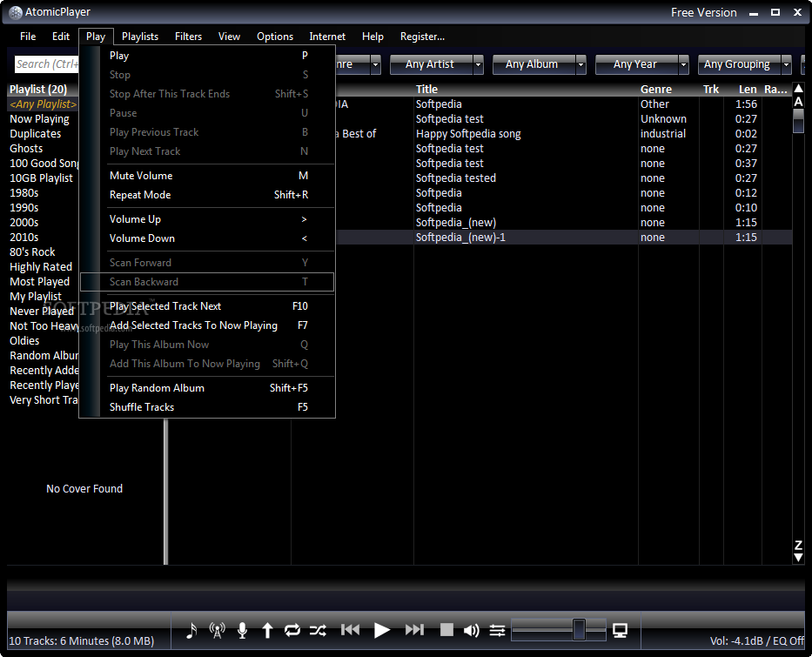Click the previous track button

coord(350,630)
